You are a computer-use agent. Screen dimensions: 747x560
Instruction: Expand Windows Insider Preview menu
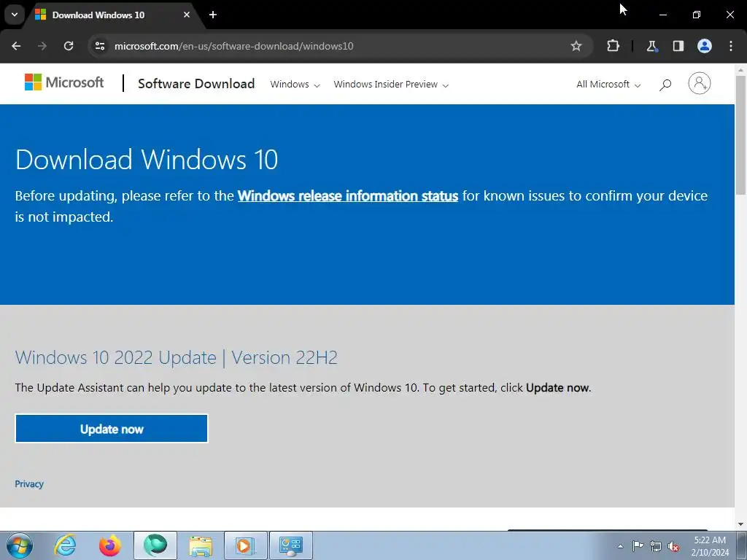point(391,85)
